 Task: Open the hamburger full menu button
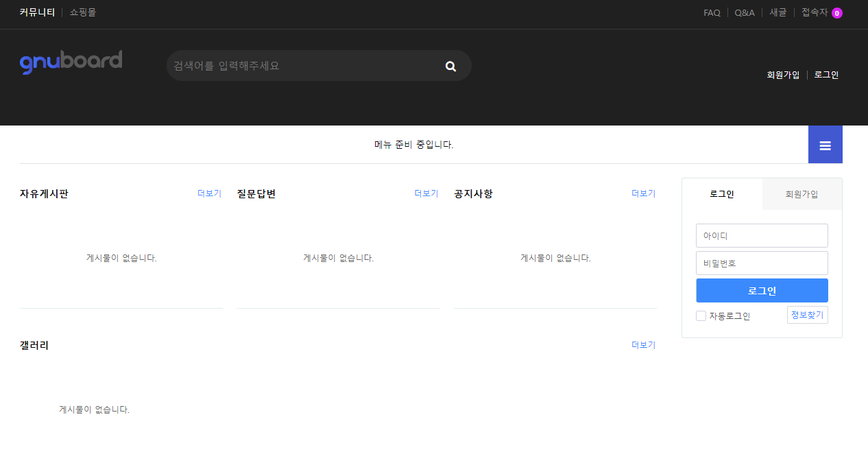tap(825, 145)
